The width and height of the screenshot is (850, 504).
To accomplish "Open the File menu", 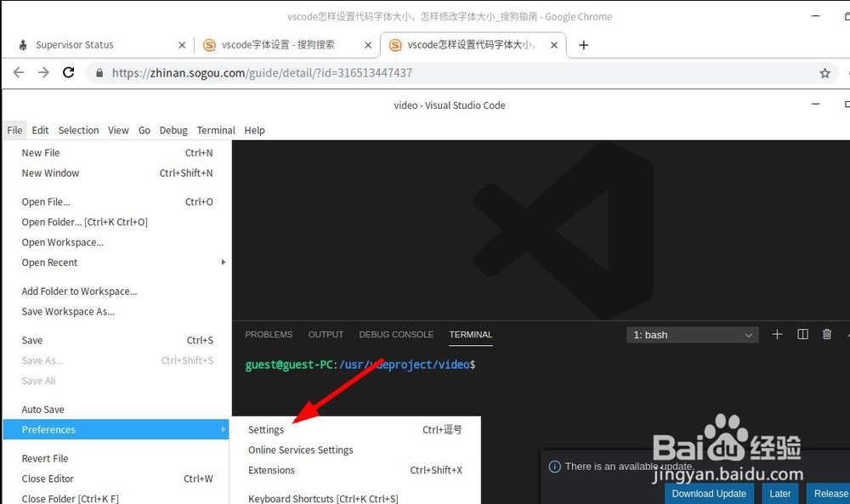I will tap(14, 130).
